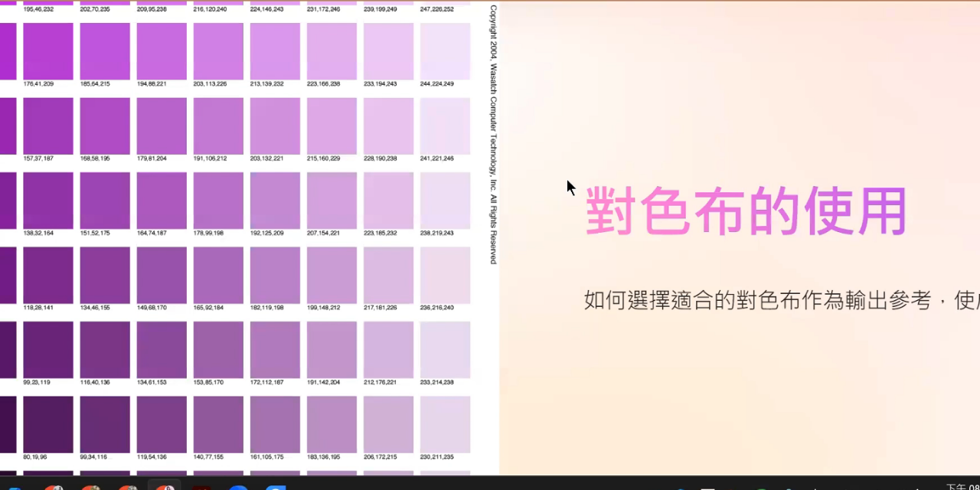
Task: Click the swatch labeled 172,112,187
Action: click(x=275, y=349)
